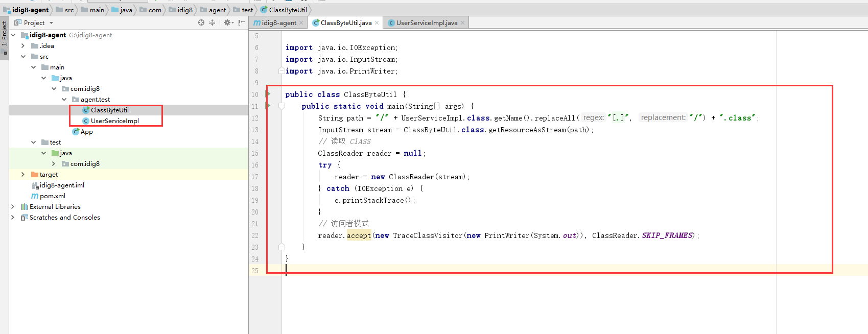Viewport: 868px width, 334px height.
Task: Click TraceClassVisitor in line 22
Action: (x=428, y=235)
